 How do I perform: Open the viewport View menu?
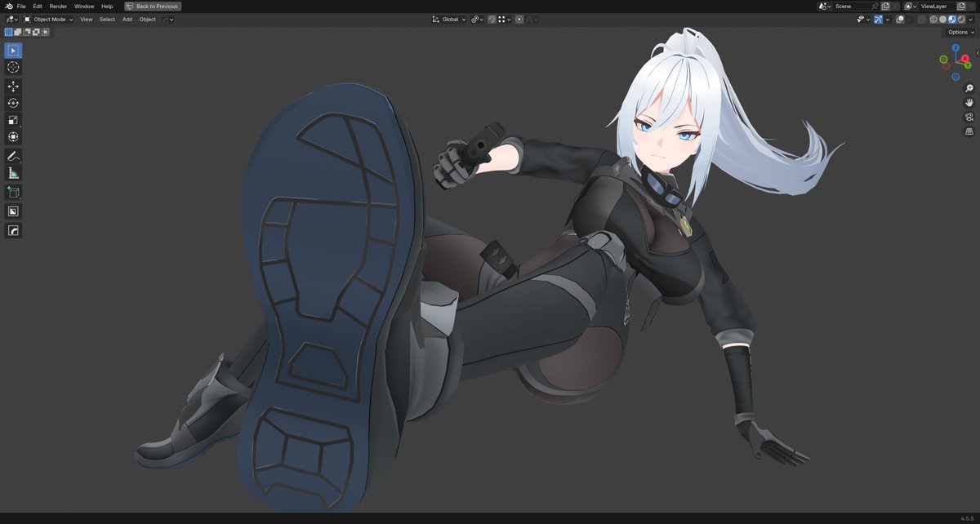(86, 19)
